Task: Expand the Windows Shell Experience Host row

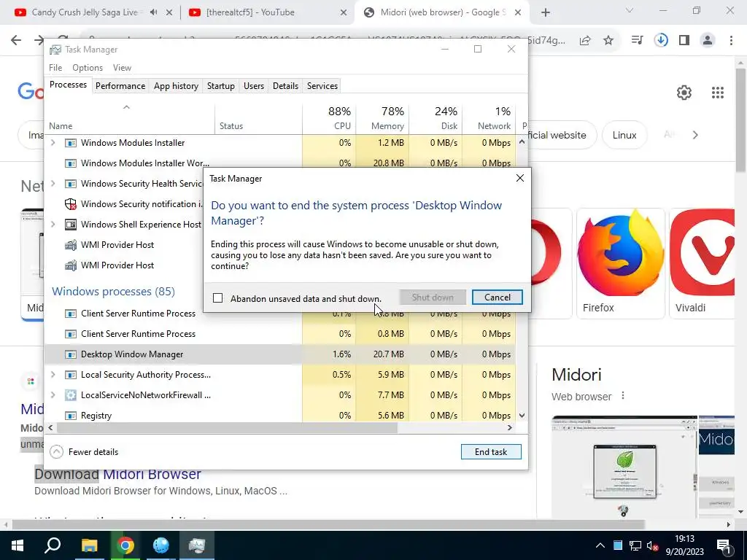Action: click(53, 225)
